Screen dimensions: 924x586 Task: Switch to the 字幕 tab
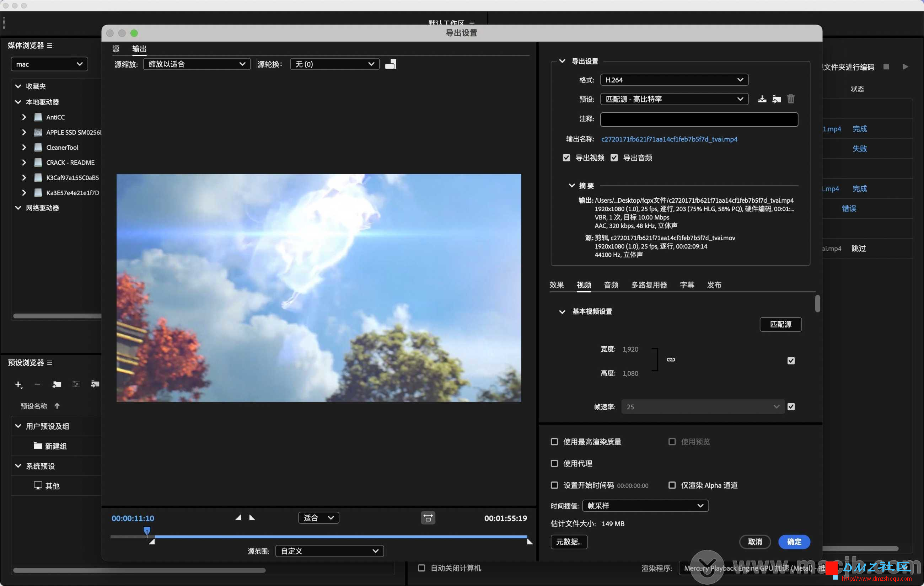pyautogui.click(x=687, y=285)
